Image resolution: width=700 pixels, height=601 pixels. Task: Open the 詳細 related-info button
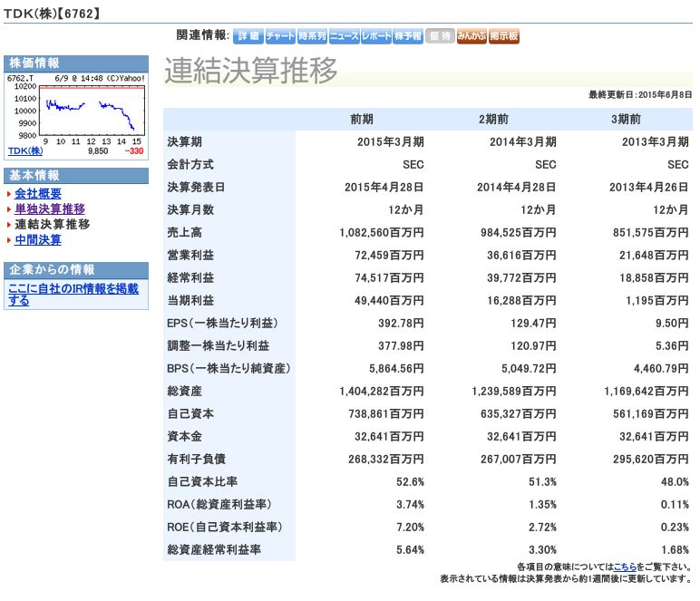(x=248, y=35)
